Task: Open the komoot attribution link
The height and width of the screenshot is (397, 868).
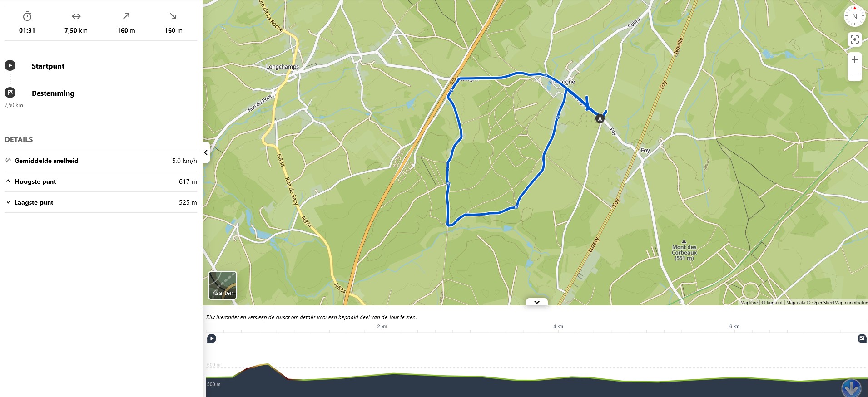Action: point(774,302)
